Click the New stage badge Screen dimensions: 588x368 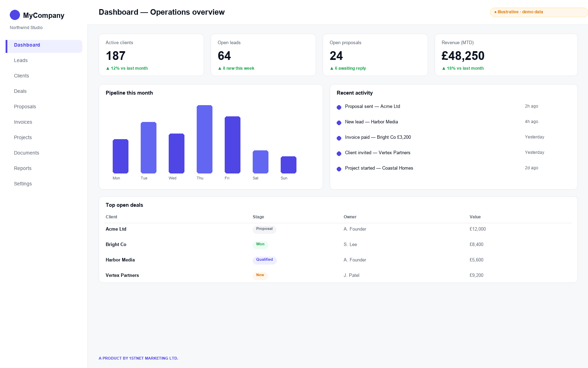[260, 275]
